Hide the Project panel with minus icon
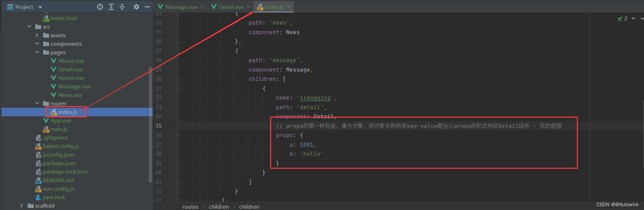The image size is (644, 210). coord(147,7)
